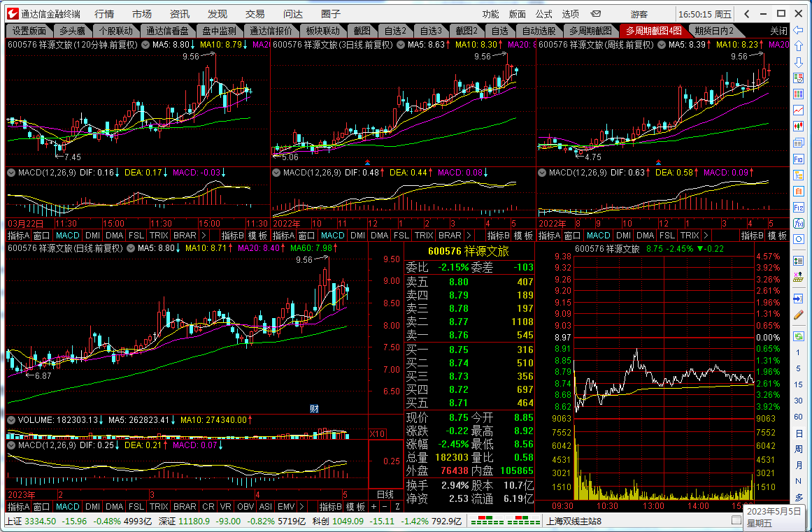Select the 日 daily period button
This screenshot has height=532, width=812.
798,433
